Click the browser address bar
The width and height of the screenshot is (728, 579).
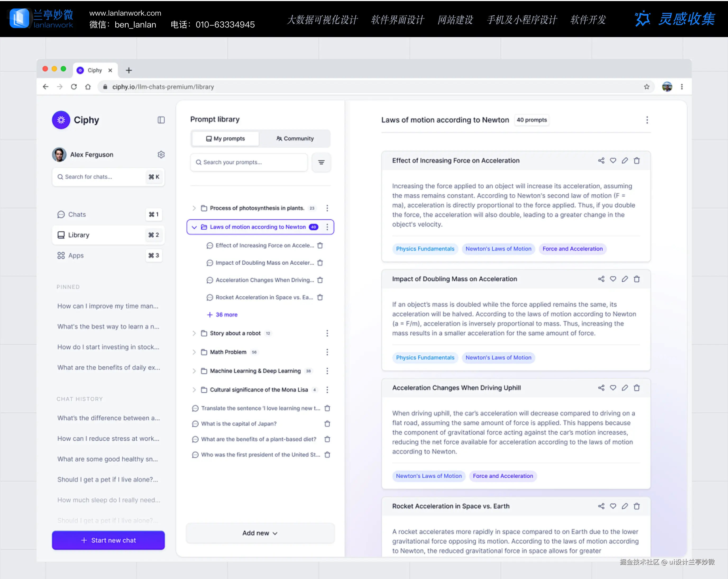click(x=376, y=87)
